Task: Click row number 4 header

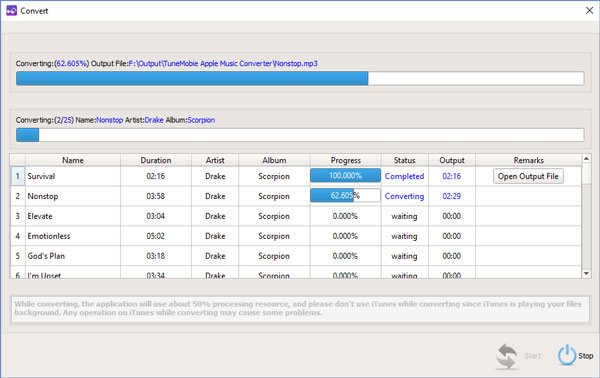Action: pos(18,236)
